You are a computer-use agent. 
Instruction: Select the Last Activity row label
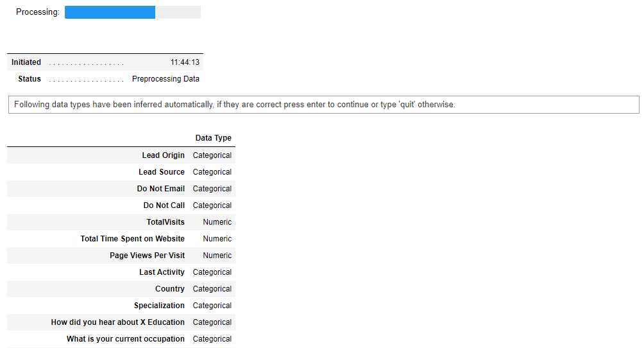(x=162, y=272)
